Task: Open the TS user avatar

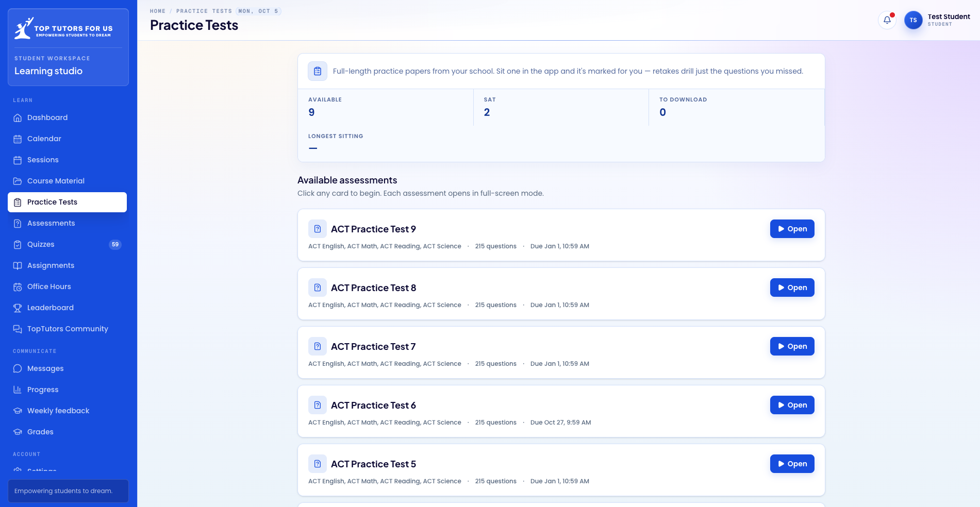Action: pos(913,20)
